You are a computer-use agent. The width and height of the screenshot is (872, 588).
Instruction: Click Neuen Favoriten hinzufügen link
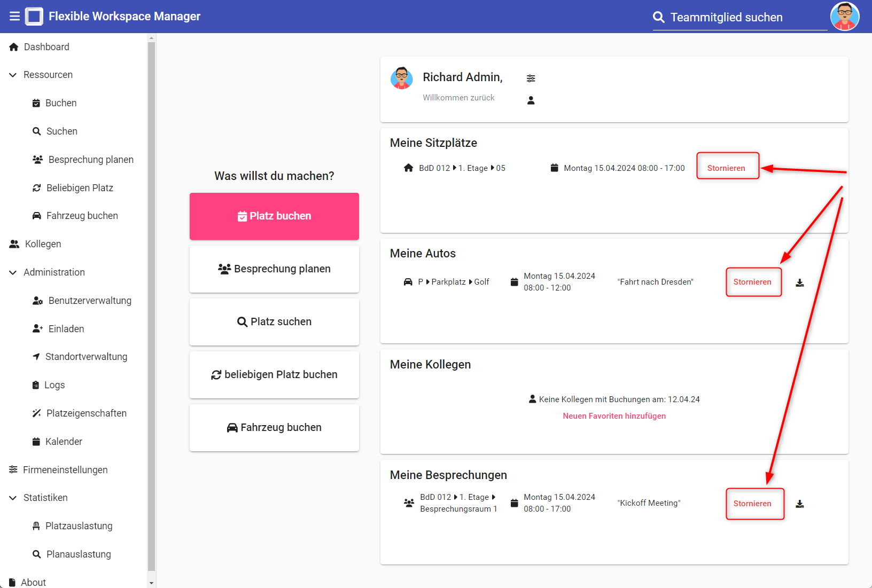point(614,416)
